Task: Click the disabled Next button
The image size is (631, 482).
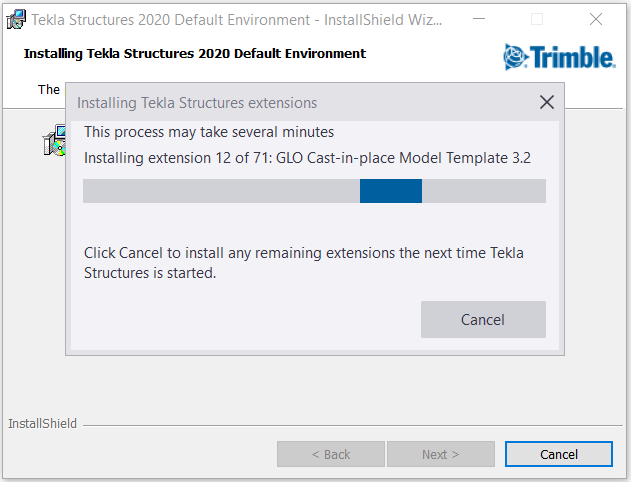Action: [x=441, y=454]
